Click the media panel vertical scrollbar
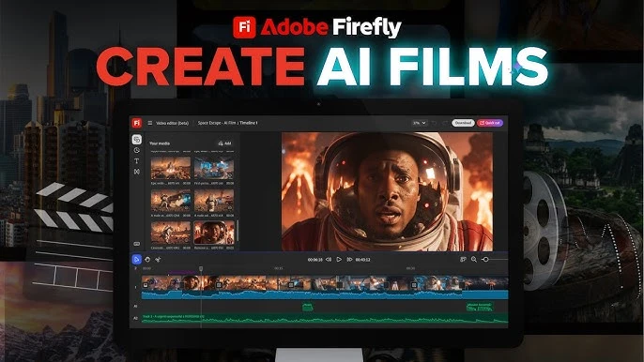 point(237,232)
